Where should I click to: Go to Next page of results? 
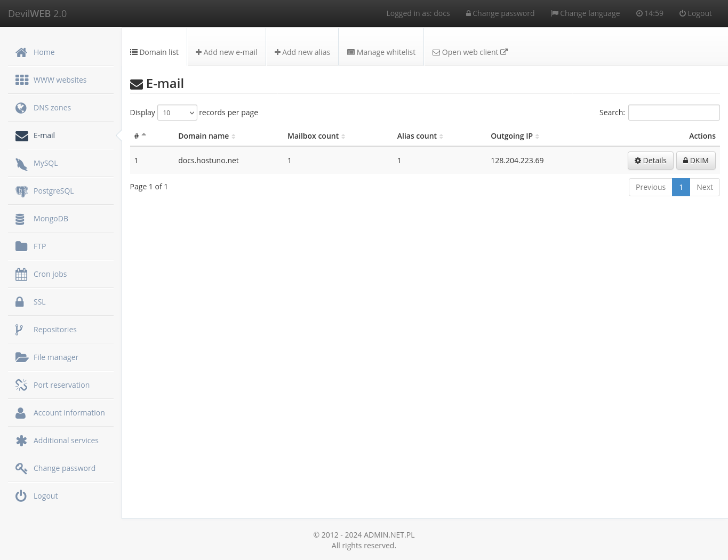tap(705, 187)
